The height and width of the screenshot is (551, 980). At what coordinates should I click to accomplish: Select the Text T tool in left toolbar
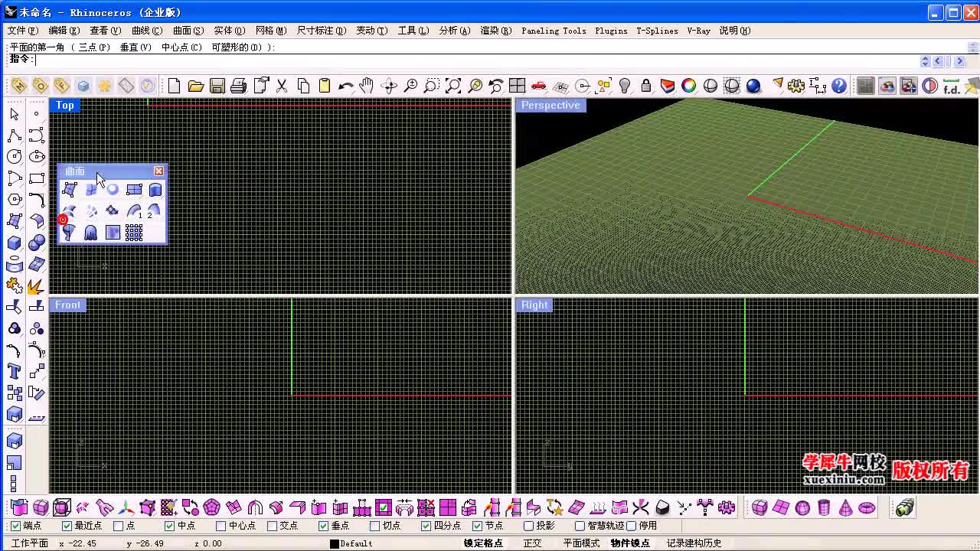tap(15, 372)
